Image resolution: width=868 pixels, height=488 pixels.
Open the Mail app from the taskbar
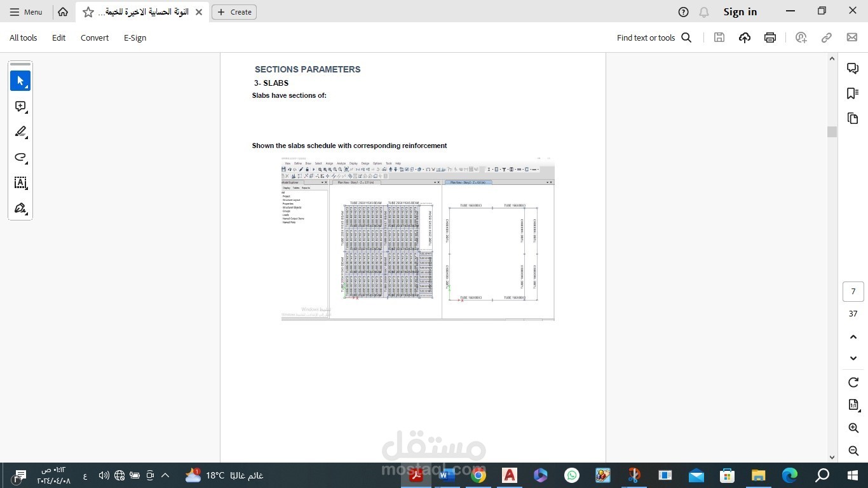696,475
